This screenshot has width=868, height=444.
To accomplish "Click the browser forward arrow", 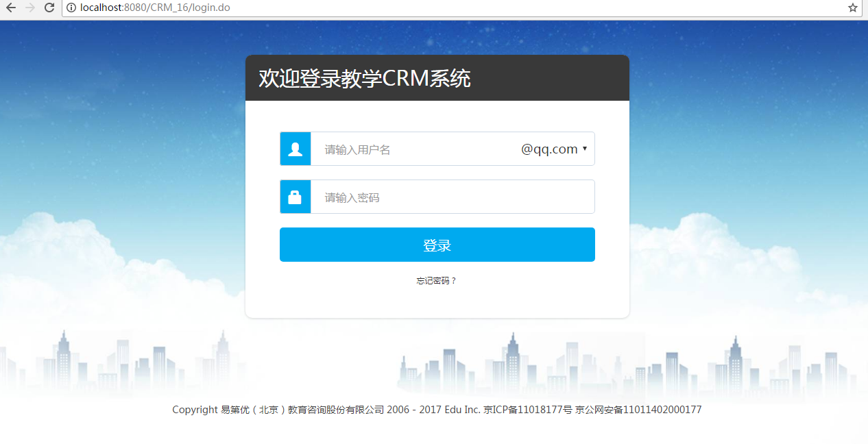I will [29, 8].
